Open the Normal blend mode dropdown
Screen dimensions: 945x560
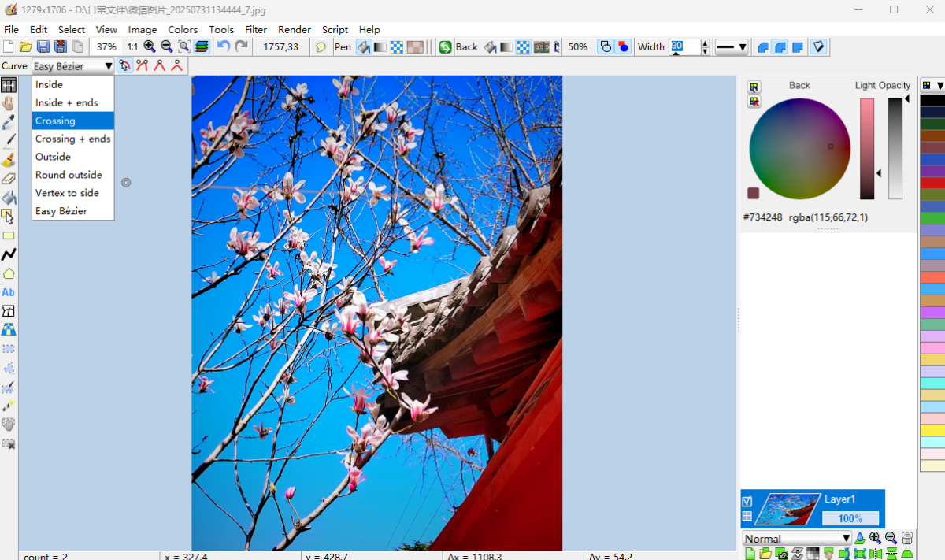coord(798,539)
